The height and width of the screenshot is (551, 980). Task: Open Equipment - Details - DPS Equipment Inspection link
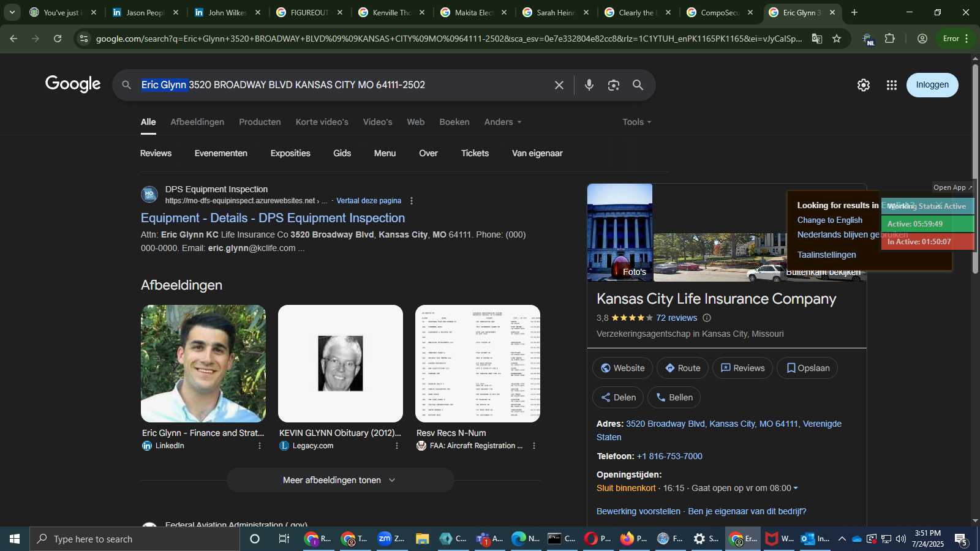pos(273,218)
